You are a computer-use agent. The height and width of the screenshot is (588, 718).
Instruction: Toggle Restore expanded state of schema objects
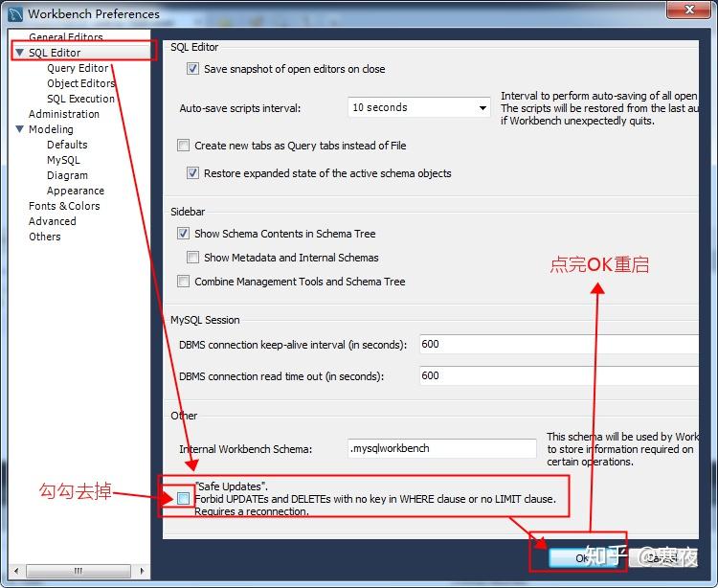point(192,173)
